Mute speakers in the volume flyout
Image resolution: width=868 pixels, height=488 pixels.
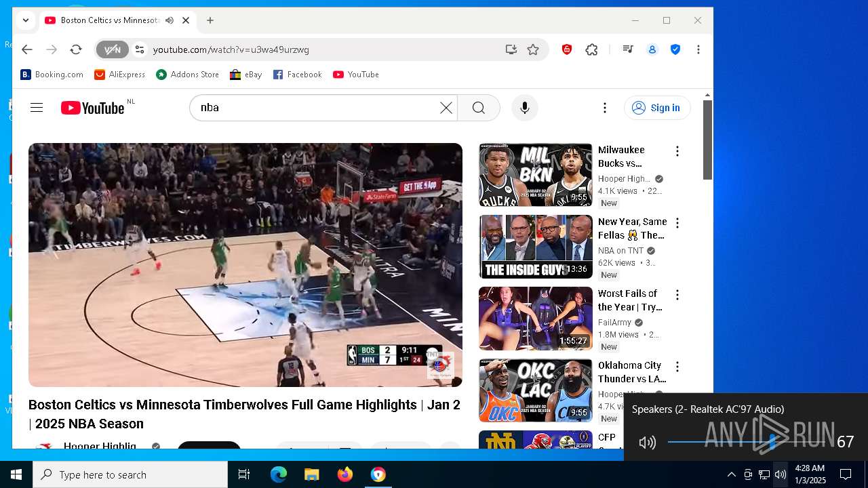[647, 443]
